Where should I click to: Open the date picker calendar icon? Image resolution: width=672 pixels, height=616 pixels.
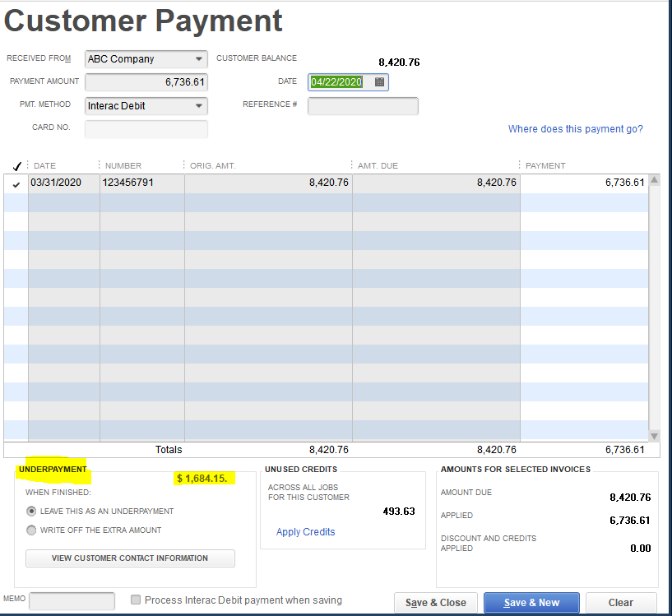(379, 82)
